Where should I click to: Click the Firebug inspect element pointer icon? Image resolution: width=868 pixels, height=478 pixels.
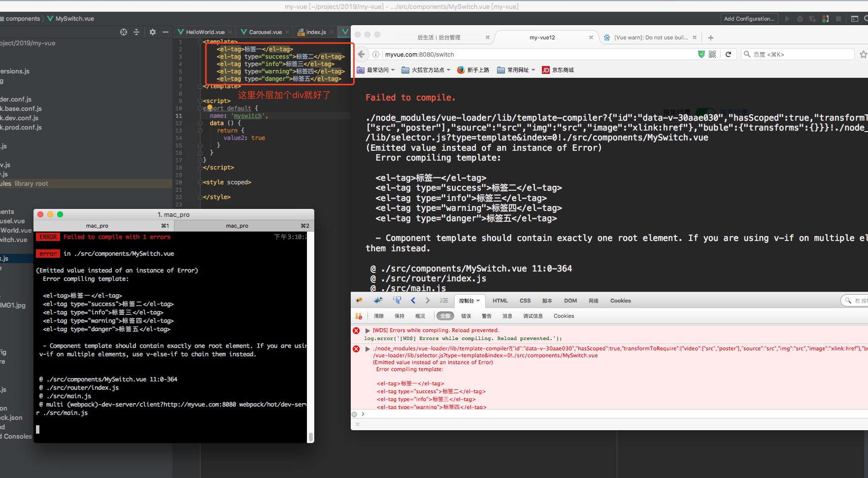pyautogui.click(x=397, y=301)
